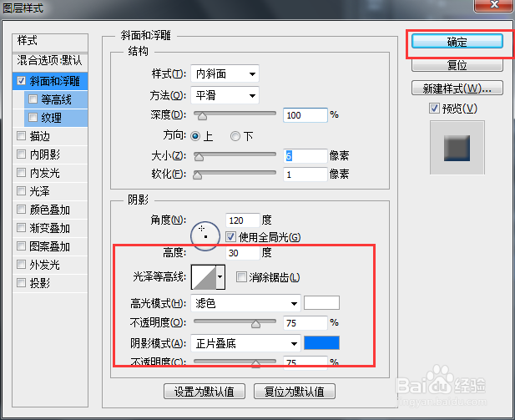Click the 大小 pixel value field
515x420 pixels.
tap(305, 156)
